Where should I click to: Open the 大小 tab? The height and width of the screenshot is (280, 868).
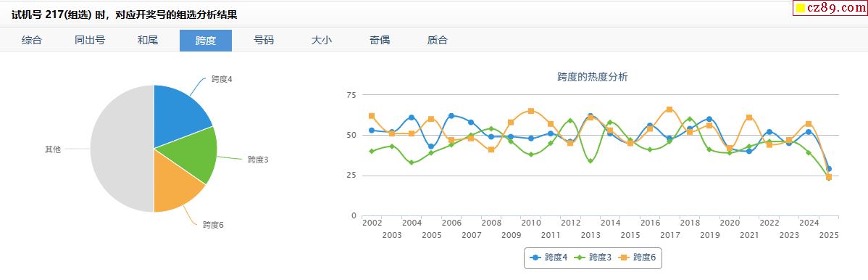[322, 41]
